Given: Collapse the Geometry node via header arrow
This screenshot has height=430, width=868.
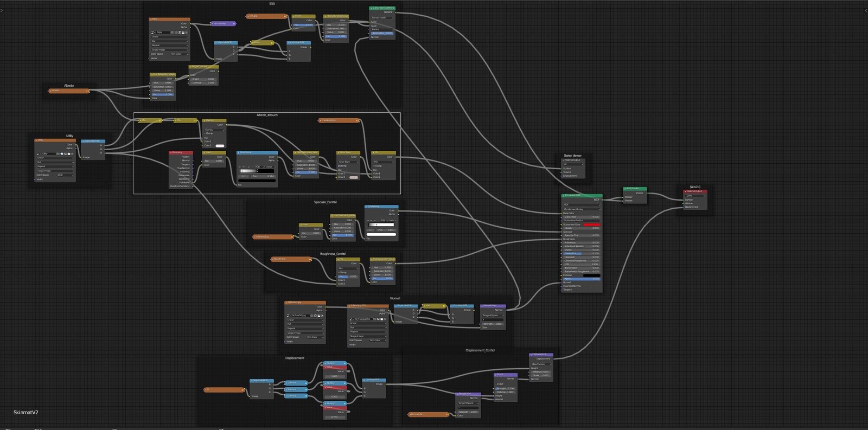Looking at the screenshot, I should point(171,152).
